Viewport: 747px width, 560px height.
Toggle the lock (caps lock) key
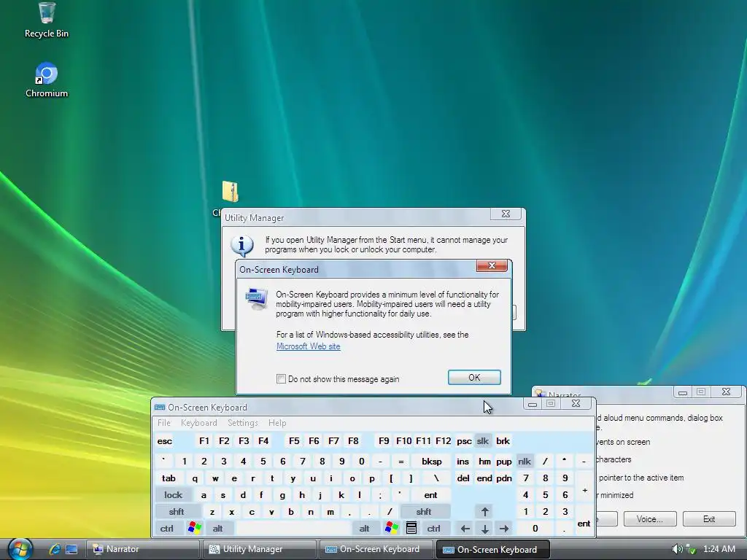(x=173, y=495)
